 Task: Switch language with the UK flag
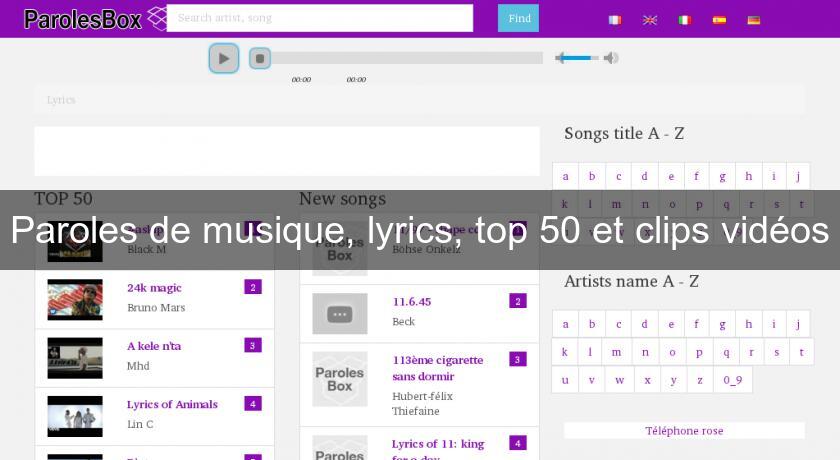650,20
